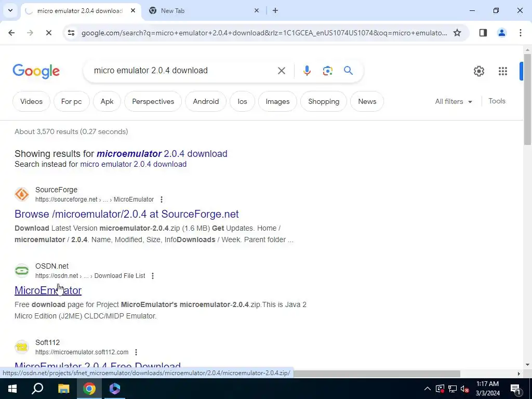Filter results by Perspectives
The image size is (532, 399).
point(153,101)
